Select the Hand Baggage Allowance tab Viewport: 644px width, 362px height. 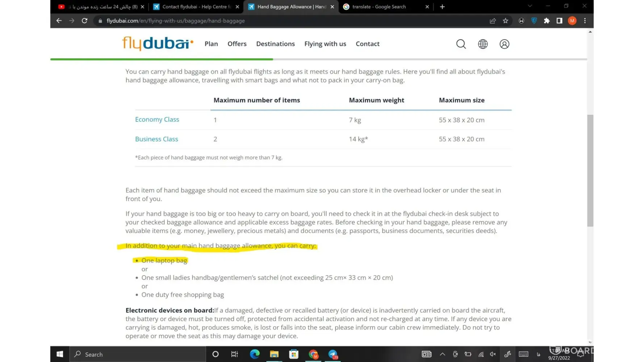(292, 7)
